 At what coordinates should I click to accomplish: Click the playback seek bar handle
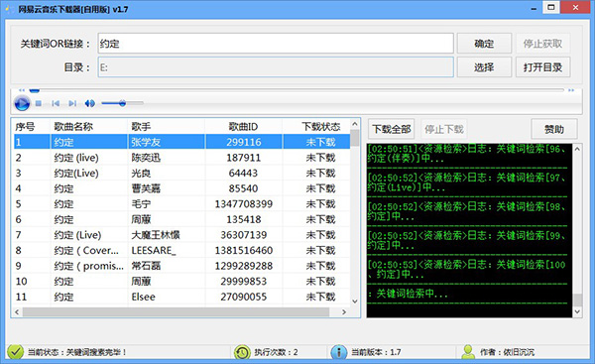tap(35, 90)
